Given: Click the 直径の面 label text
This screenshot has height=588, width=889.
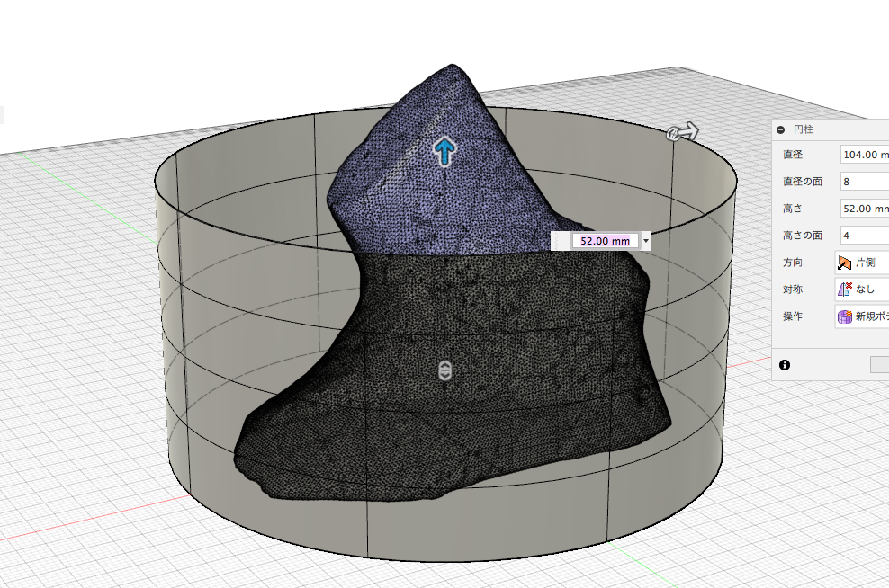Looking at the screenshot, I should coord(803,182).
